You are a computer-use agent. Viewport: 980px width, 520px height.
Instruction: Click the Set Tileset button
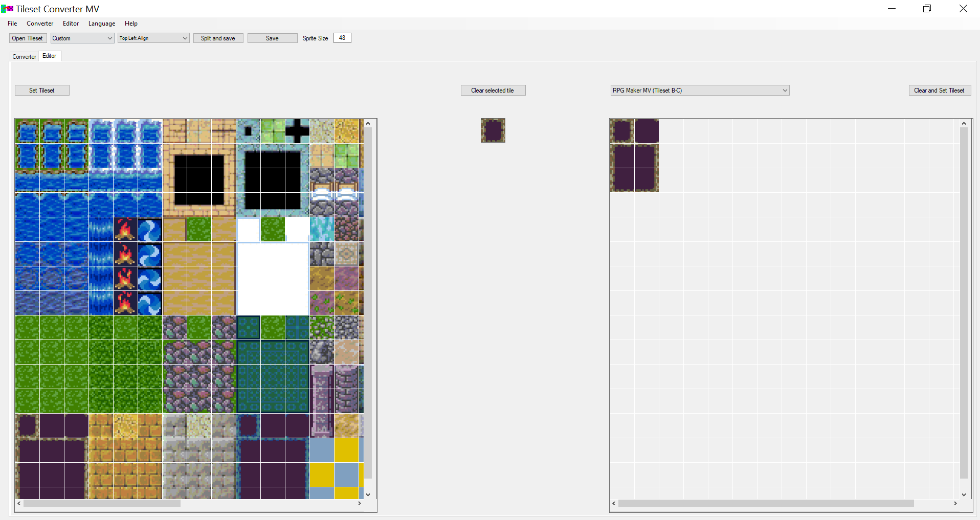click(42, 90)
